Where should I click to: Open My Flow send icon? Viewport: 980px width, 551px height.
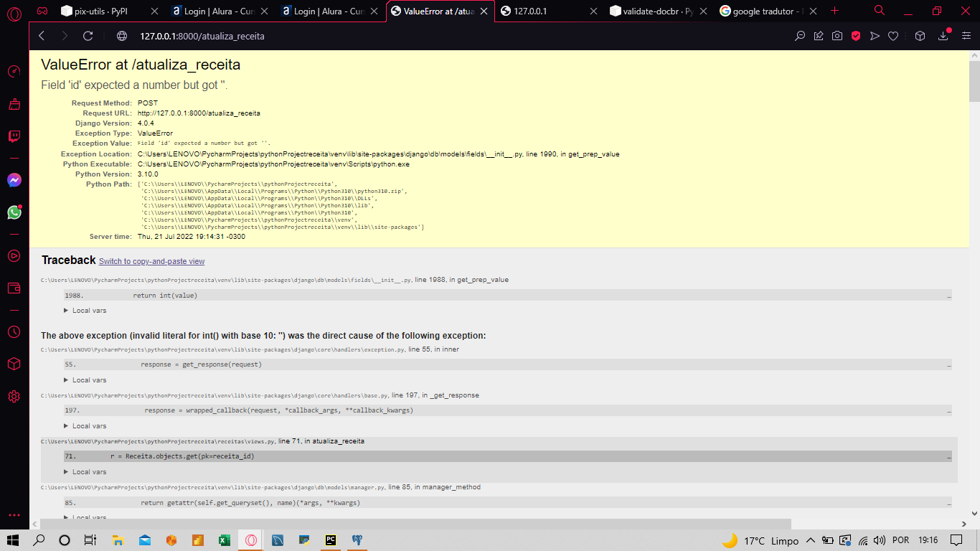(x=875, y=36)
